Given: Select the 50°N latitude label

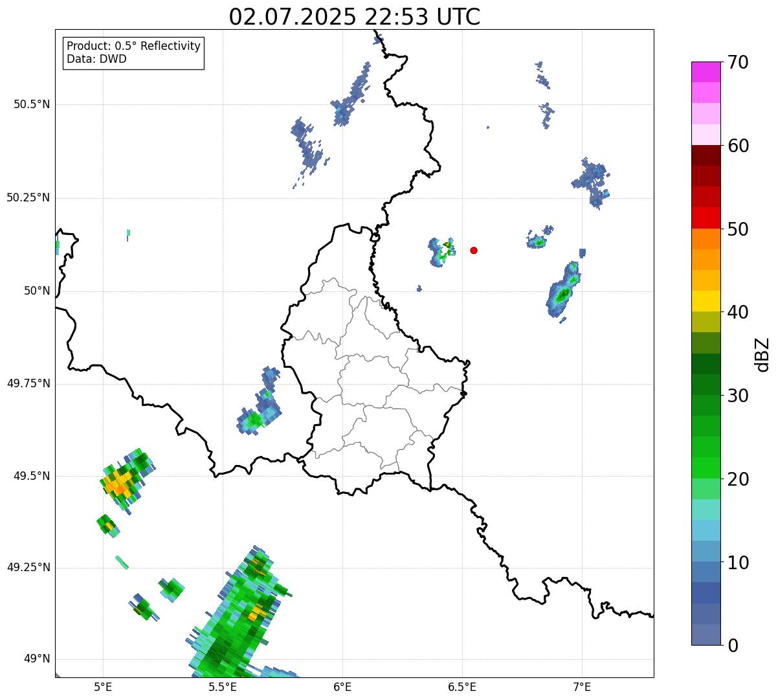Looking at the screenshot, I should 37,291.
